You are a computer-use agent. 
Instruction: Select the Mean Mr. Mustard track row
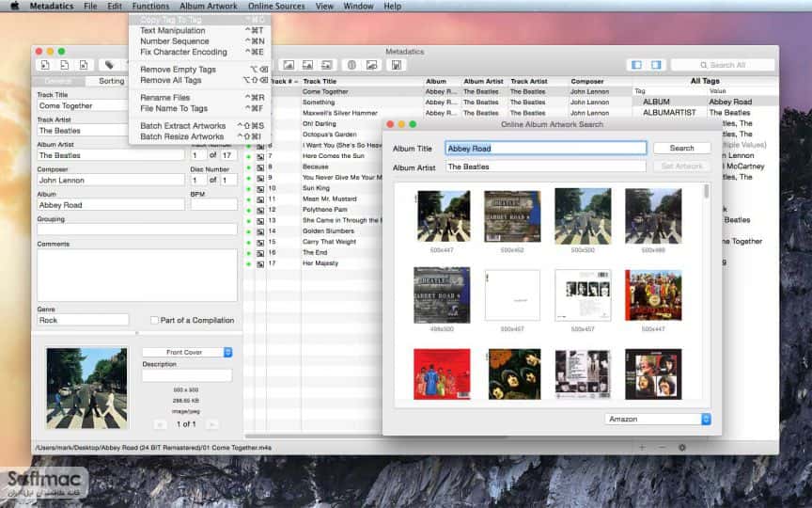[329, 199]
